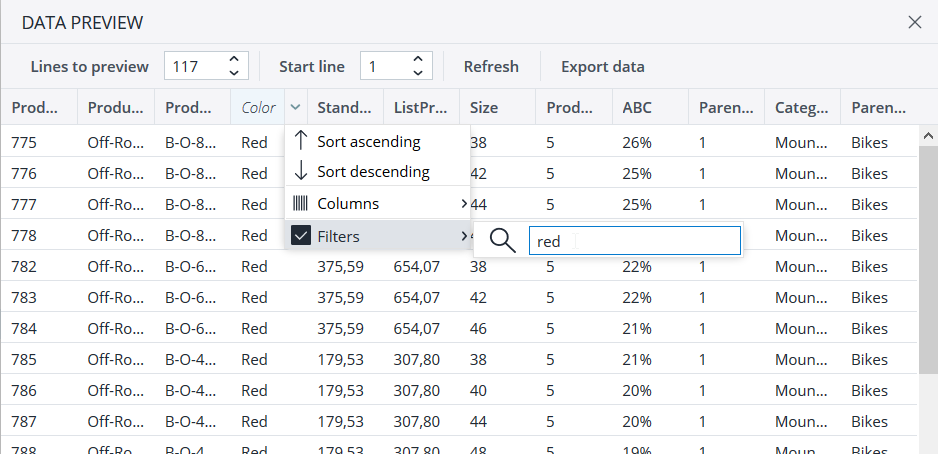
Task: Click the filter text field containing red
Action: [634, 240]
